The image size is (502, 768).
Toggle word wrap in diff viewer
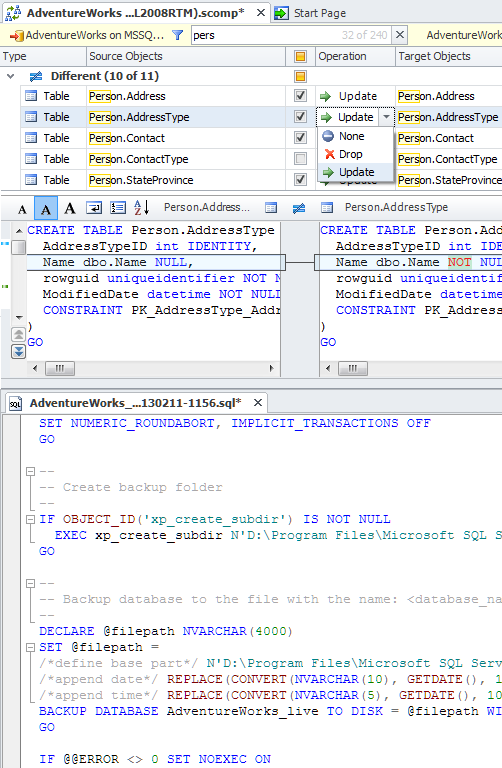point(94,208)
